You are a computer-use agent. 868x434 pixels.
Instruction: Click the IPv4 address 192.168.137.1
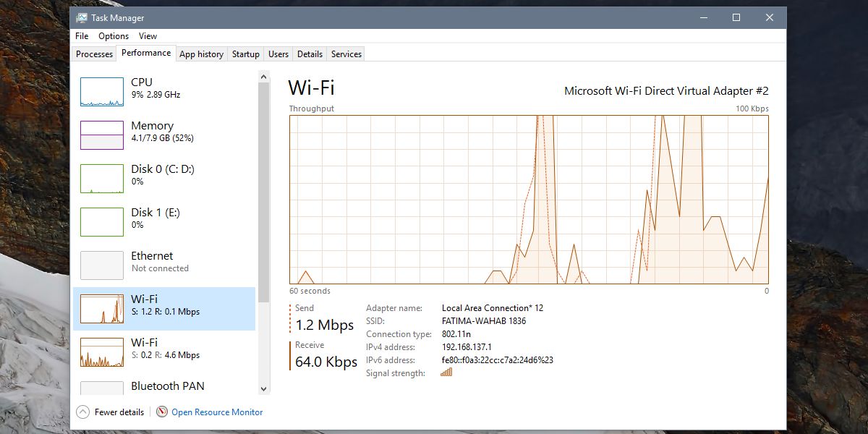467,347
